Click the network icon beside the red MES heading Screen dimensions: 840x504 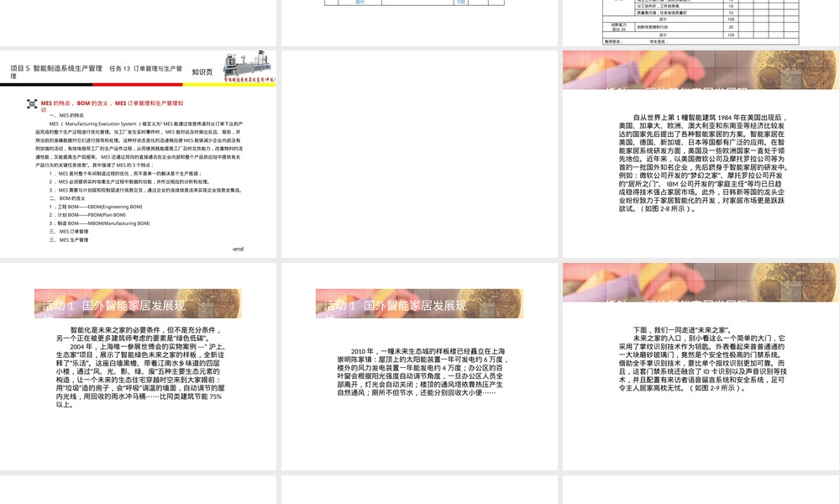32,104
